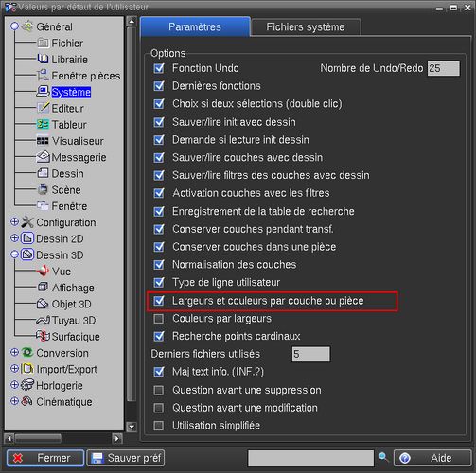476x473 pixels.
Task: Click the Fermer button
Action: coord(45,458)
